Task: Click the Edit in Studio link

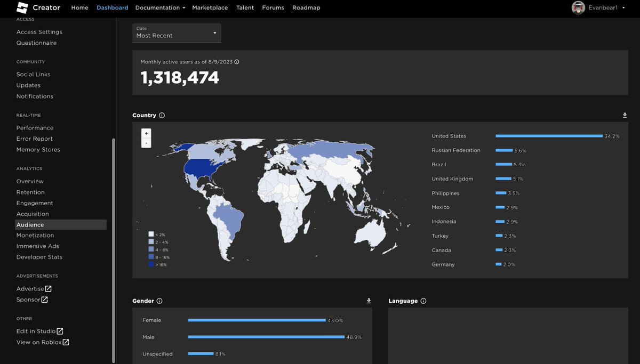Action: (36, 331)
